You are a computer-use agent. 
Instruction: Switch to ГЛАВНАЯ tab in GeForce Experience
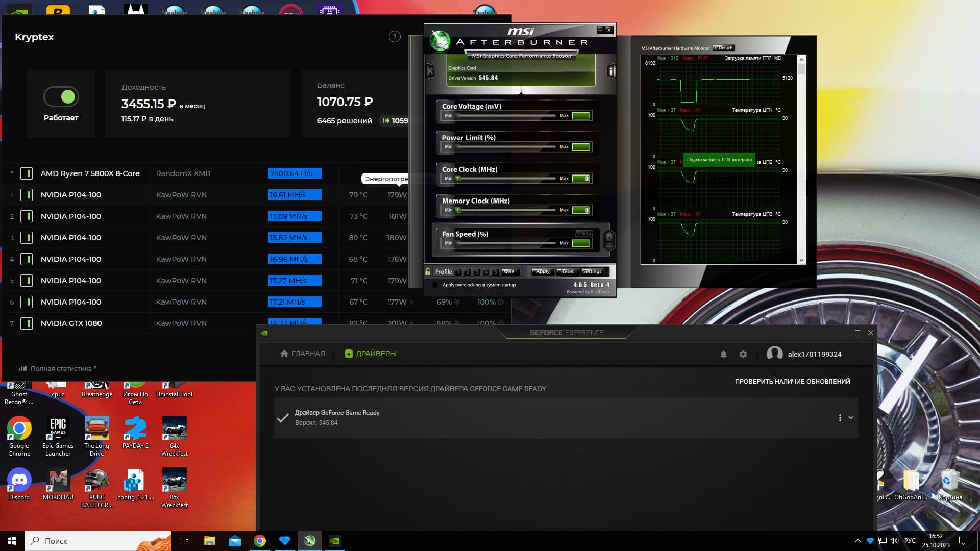303,354
